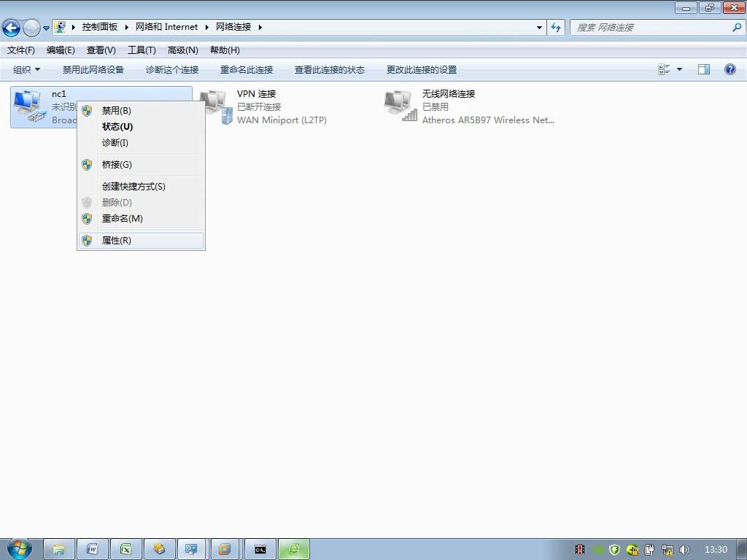Open Windows Explorer taskbar icon
The height and width of the screenshot is (560, 747).
[59, 550]
